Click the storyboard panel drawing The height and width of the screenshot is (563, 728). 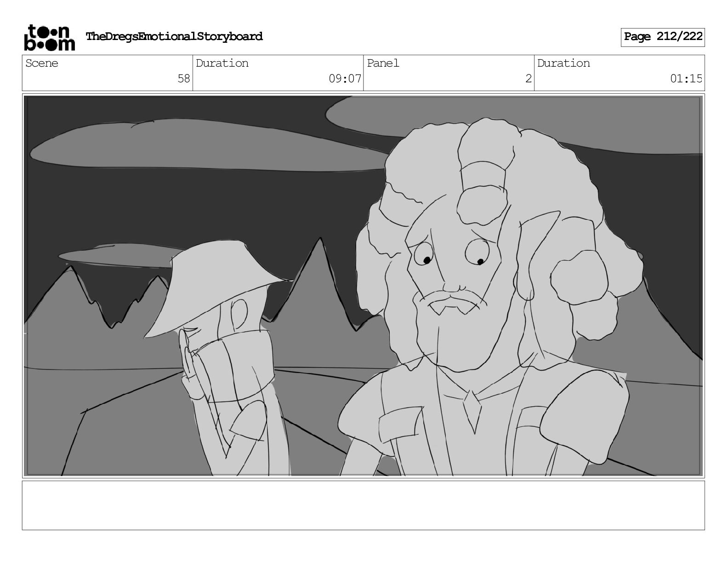pyautogui.click(x=364, y=286)
